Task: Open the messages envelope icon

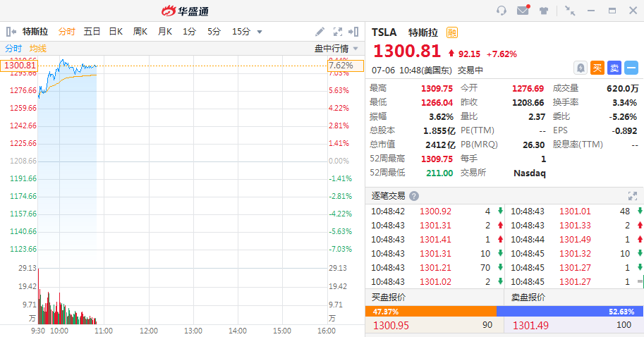Action: [523, 11]
